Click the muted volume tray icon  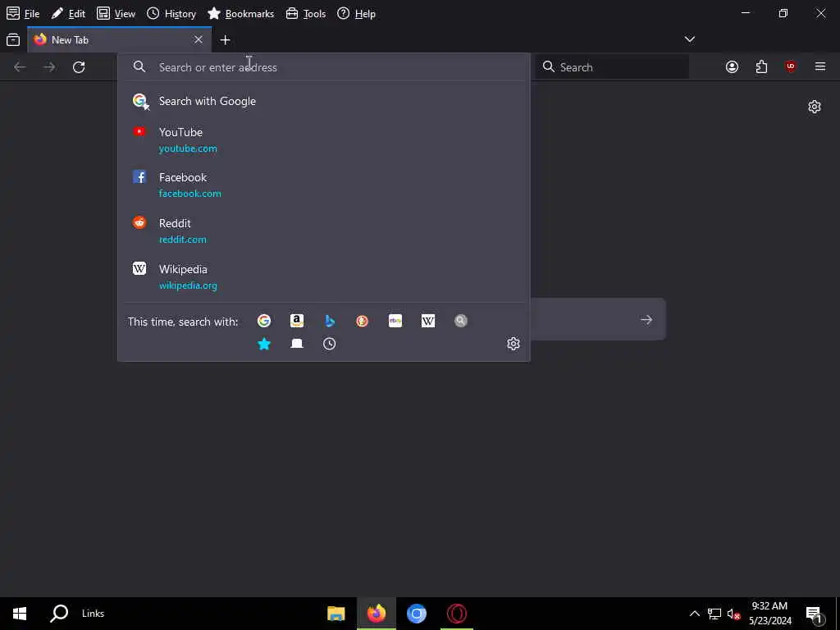coord(733,614)
